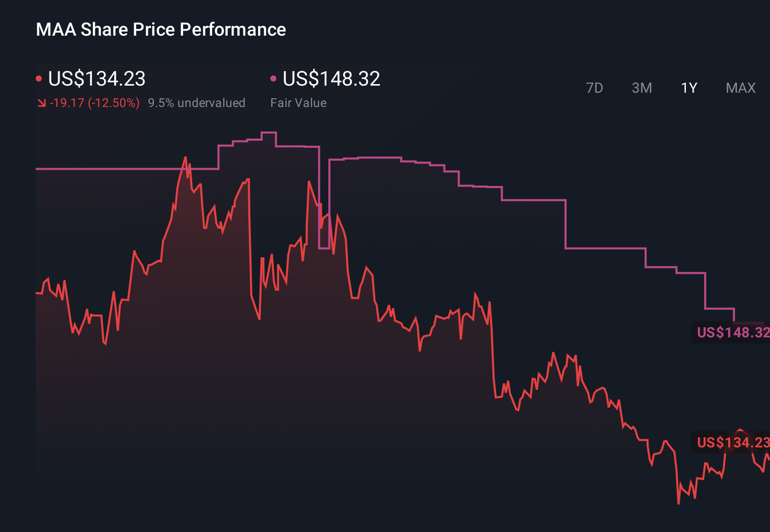770x532 pixels.
Task: Click the US$148.32 fair value header value
Action: [x=331, y=79]
